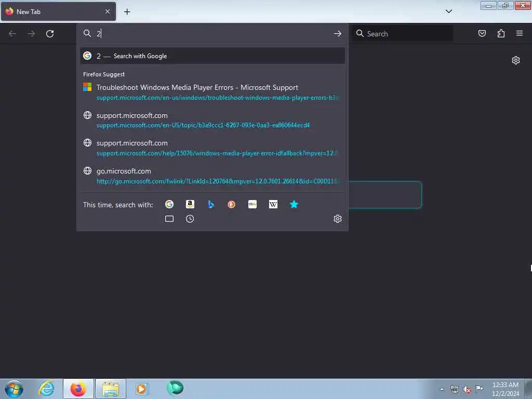This screenshot has height=399, width=532.
Task: Launch Internet Explorer from the taskbar
Action: click(46, 389)
